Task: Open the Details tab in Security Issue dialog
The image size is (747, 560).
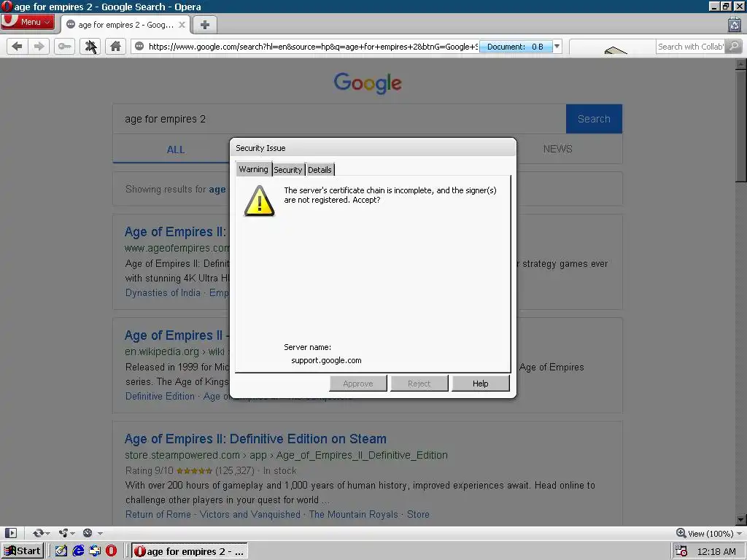Action: [x=320, y=169]
